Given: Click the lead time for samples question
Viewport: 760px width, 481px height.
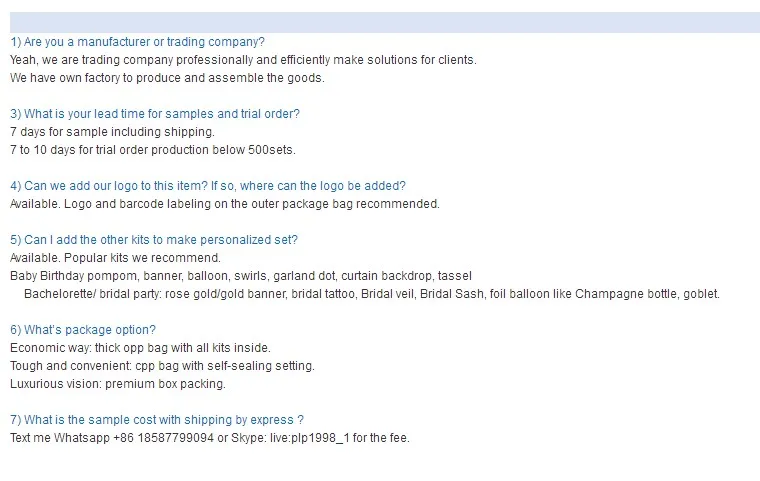Looking at the screenshot, I should pyautogui.click(x=154, y=114).
